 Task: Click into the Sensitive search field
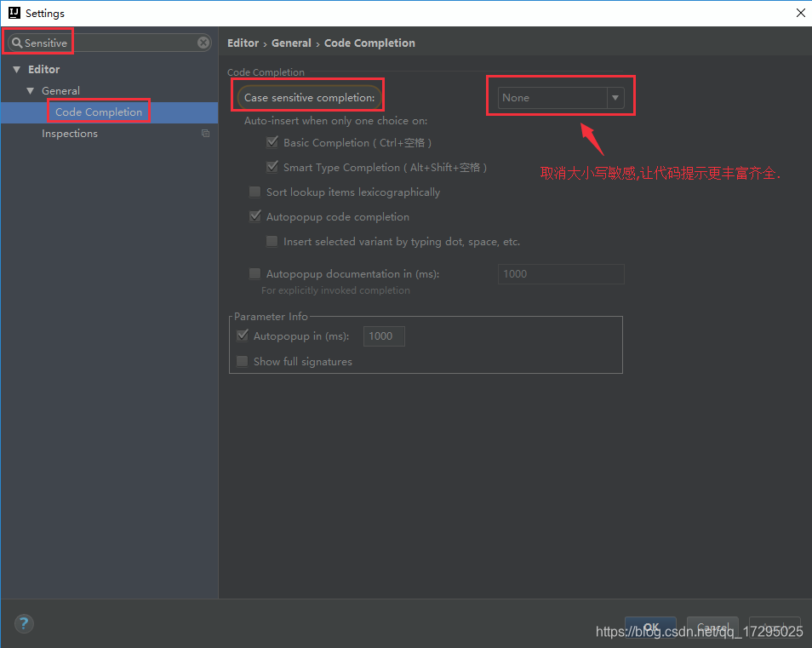(x=109, y=43)
